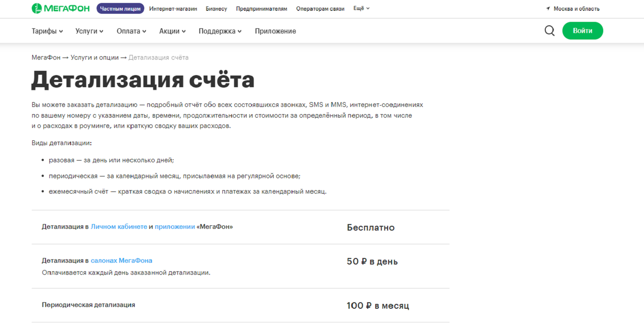The image size is (644, 328).
Task: Go to Интернет-магазин section
Action: 173,9
